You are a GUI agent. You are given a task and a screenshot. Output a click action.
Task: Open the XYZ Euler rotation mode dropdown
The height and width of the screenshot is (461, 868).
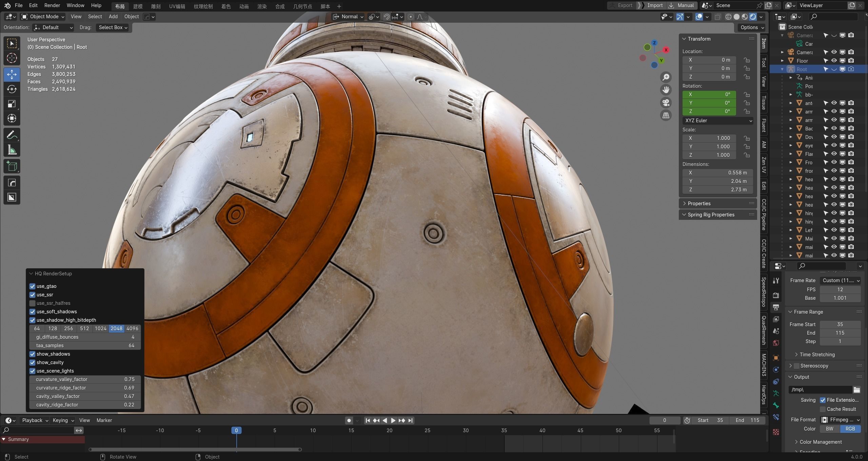(x=717, y=121)
